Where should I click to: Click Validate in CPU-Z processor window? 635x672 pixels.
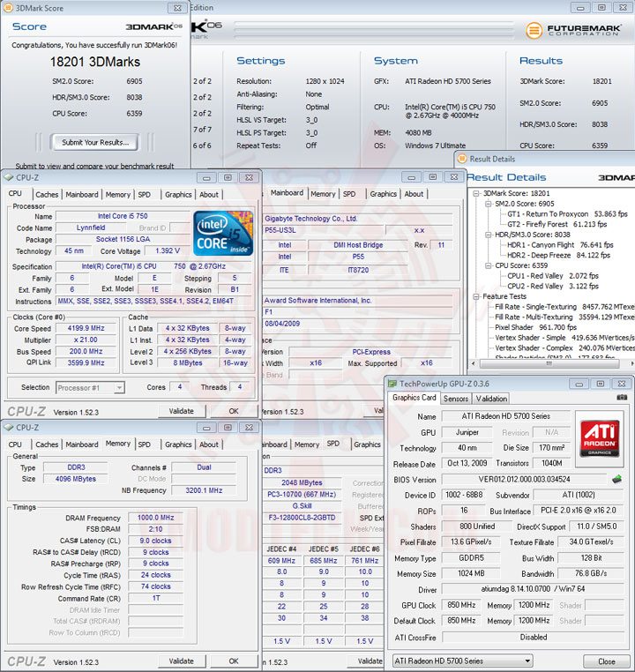[182, 411]
